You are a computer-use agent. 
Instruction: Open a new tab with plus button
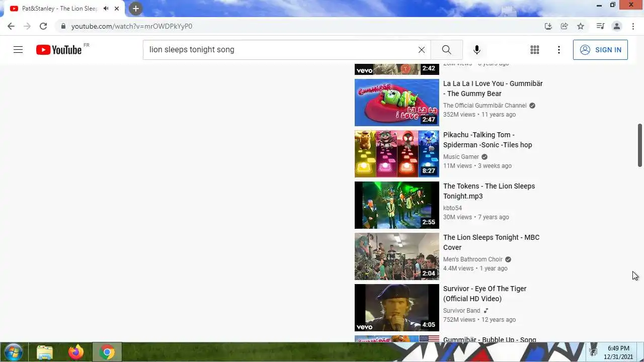(135, 9)
